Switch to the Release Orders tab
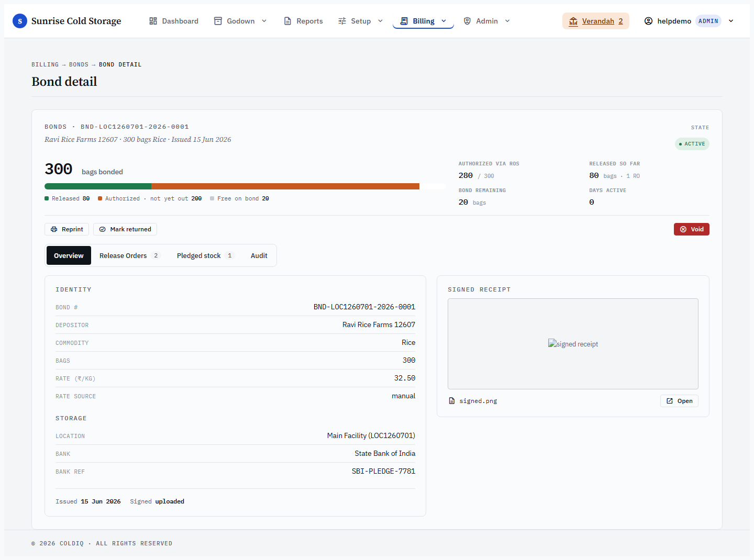 pyautogui.click(x=129, y=255)
